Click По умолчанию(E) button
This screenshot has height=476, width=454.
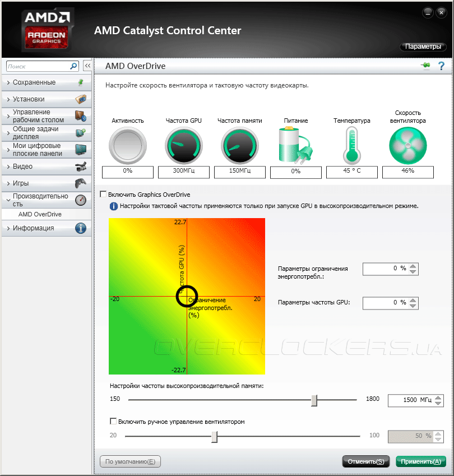click(130, 461)
